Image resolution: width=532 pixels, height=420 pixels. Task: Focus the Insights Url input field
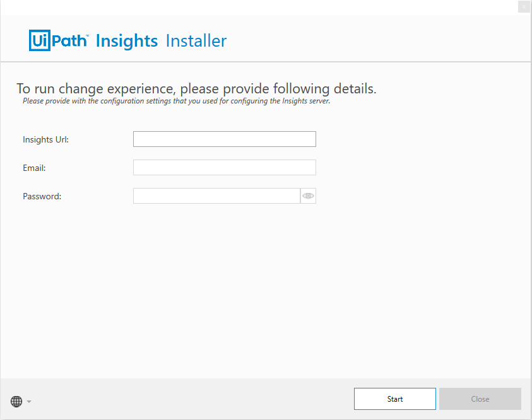click(224, 139)
